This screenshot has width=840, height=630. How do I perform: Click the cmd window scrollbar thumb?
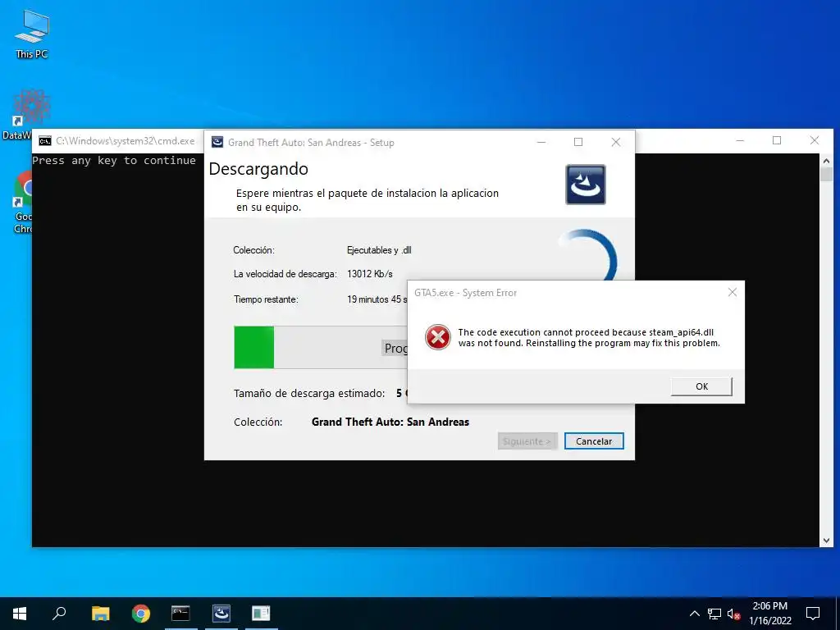click(x=826, y=174)
